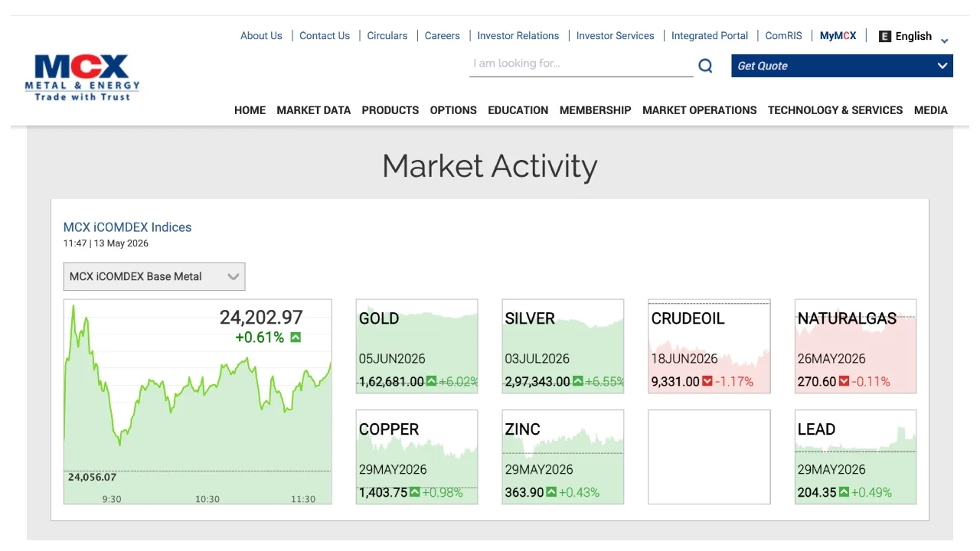Viewport: 980px width, 551px height.
Task: Click green up arrow beside +0.61%
Action: (x=296, y=337)
